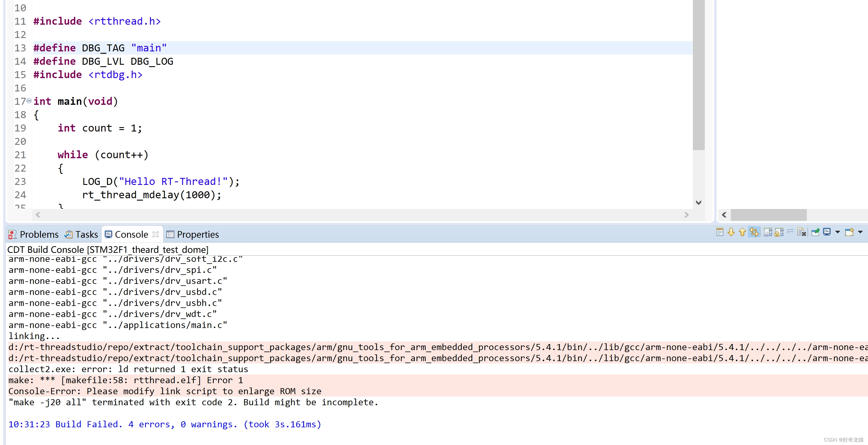
Task: Click the 'make -j20 all terminated' line
Action: tap(193, 402)
